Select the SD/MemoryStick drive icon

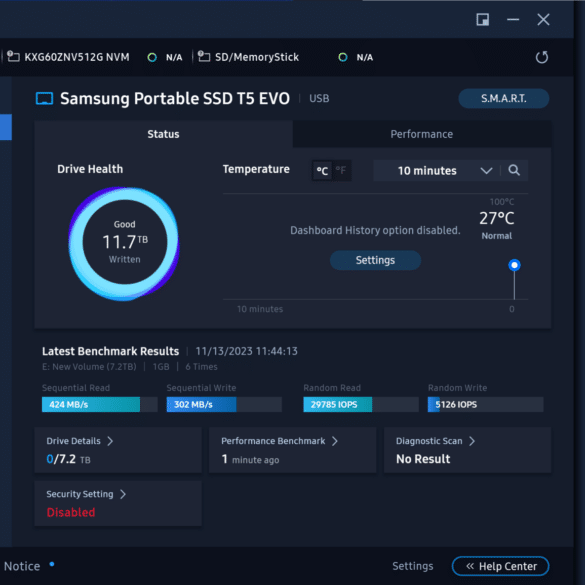coord(204,56)
